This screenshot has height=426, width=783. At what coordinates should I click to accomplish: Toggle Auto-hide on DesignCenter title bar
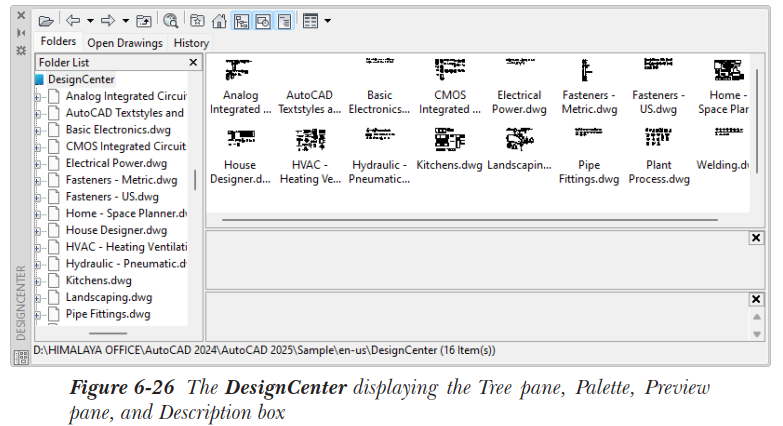click(x=21, y=33)
